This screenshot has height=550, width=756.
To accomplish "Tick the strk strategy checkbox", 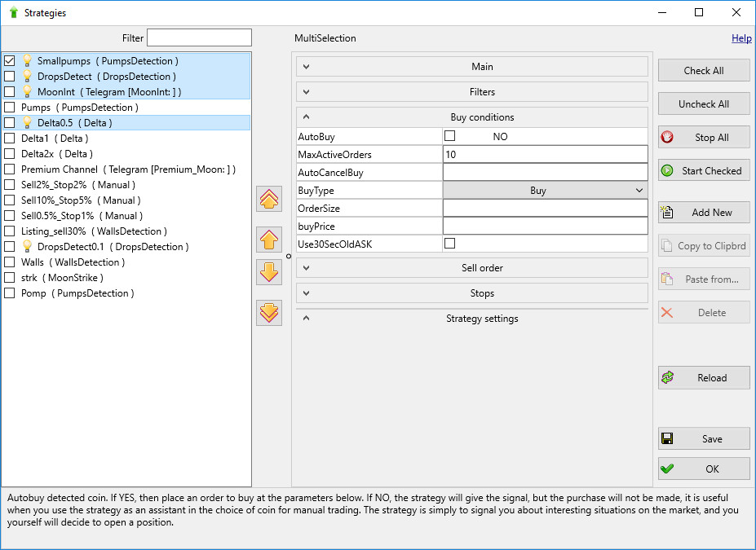I will click(x=10, y=277).
